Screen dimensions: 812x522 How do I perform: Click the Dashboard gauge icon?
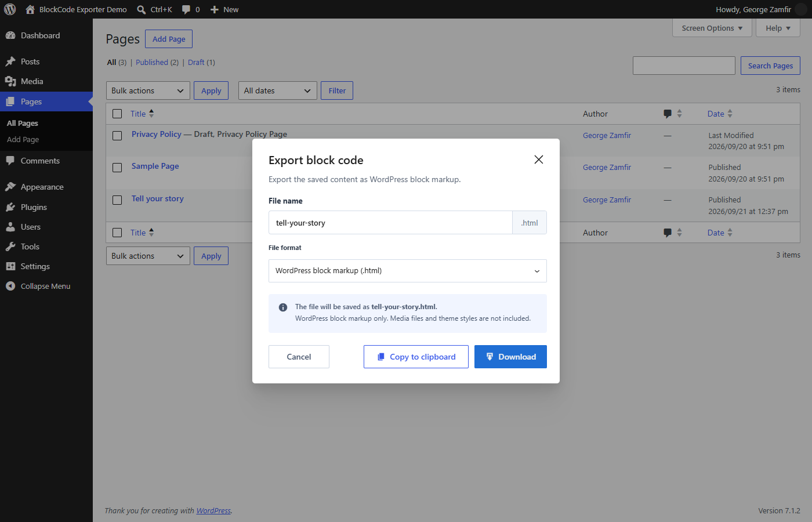pos(10,35)
